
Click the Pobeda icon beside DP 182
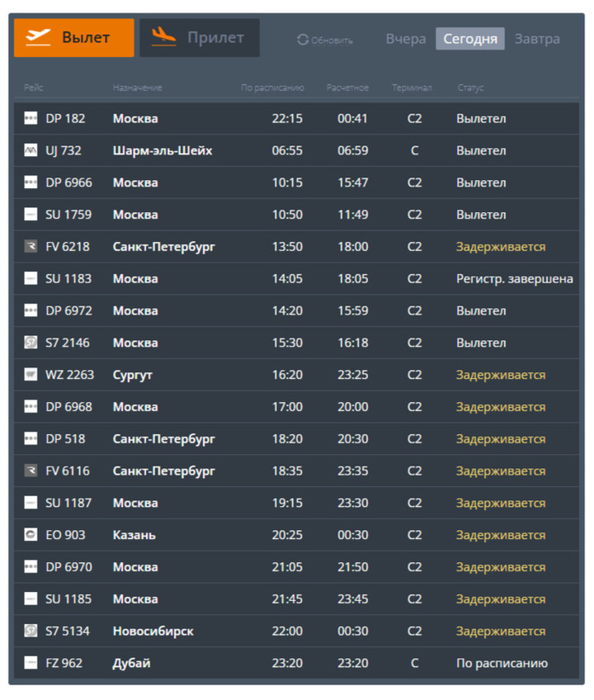tap(31, 119)
